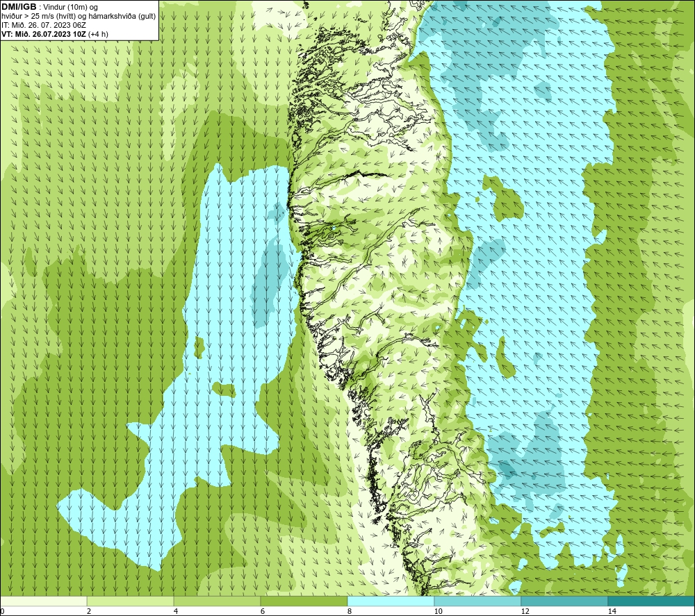This screenshot has width=695, height=616.
Task: Click the scale label 12
Action: [525, 611]
